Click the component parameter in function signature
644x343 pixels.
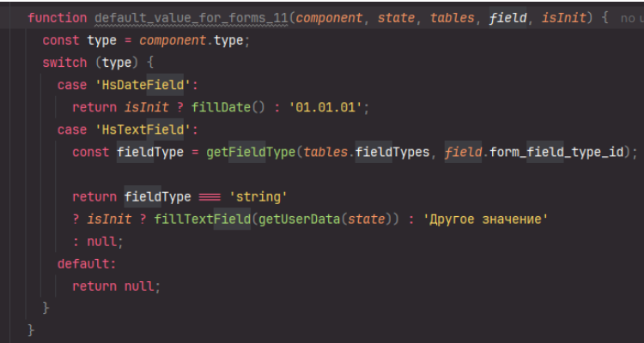tap(330, 18)
